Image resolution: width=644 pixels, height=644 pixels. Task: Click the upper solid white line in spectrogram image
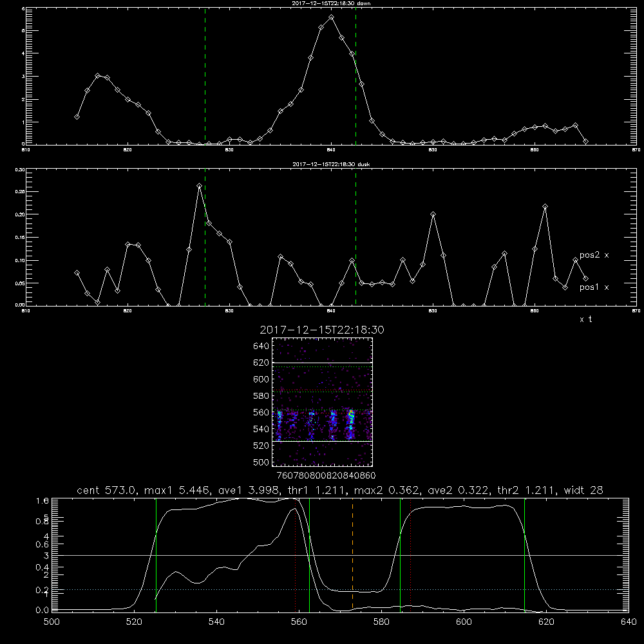pos(323,363)
